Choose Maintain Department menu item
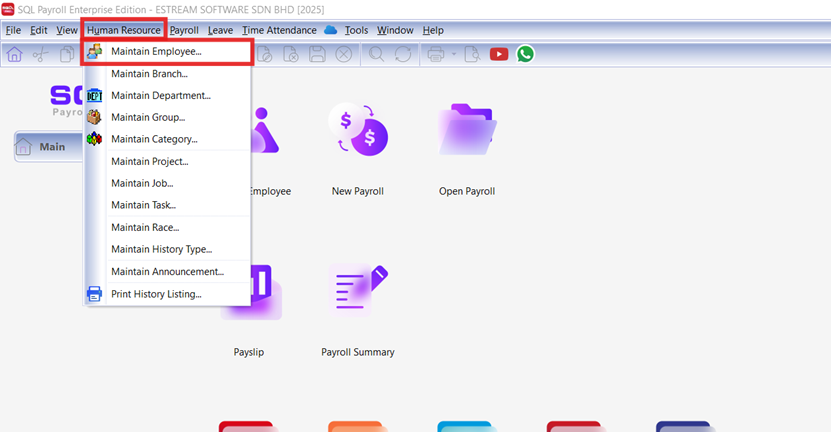The height and width of the screenshot is (432, 831). point(160,95)
